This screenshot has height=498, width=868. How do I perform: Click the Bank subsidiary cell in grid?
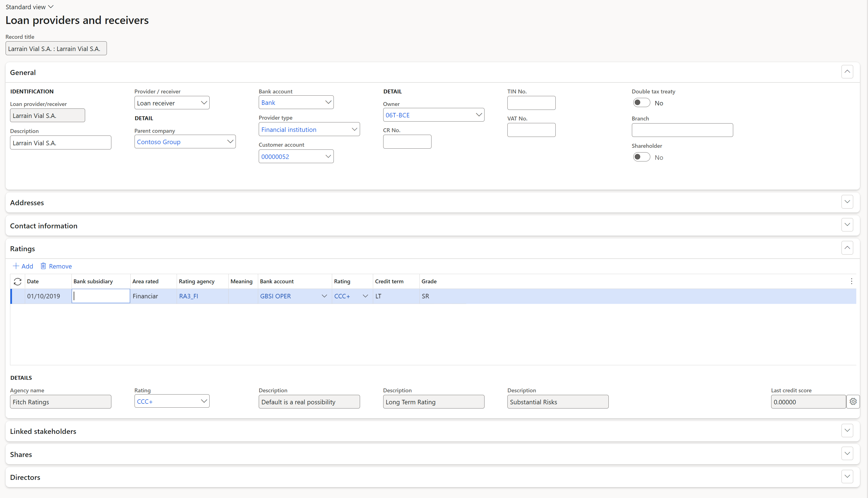click(101, 296)
